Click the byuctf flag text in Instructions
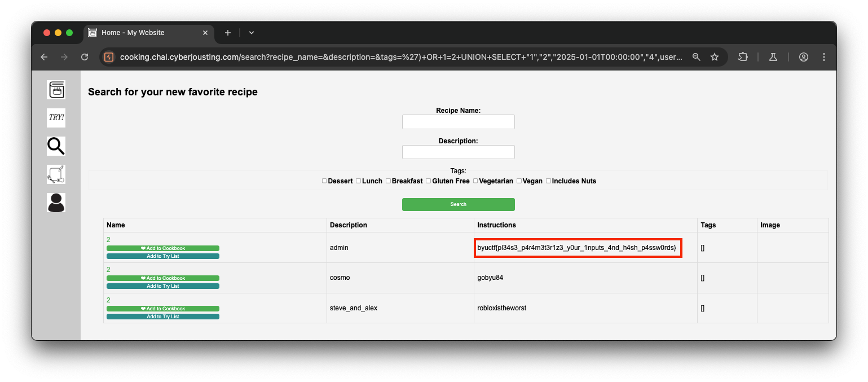 (x=576, y=248)
